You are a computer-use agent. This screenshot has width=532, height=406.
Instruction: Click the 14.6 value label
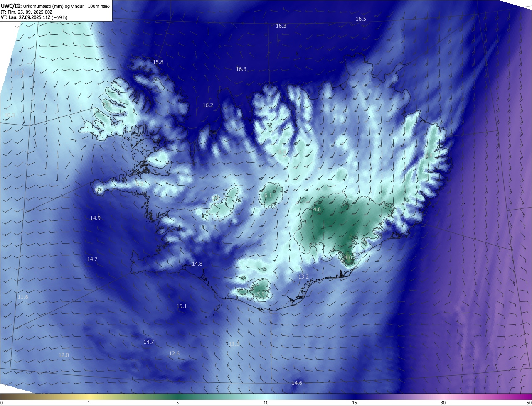click(x=297, y=383)
